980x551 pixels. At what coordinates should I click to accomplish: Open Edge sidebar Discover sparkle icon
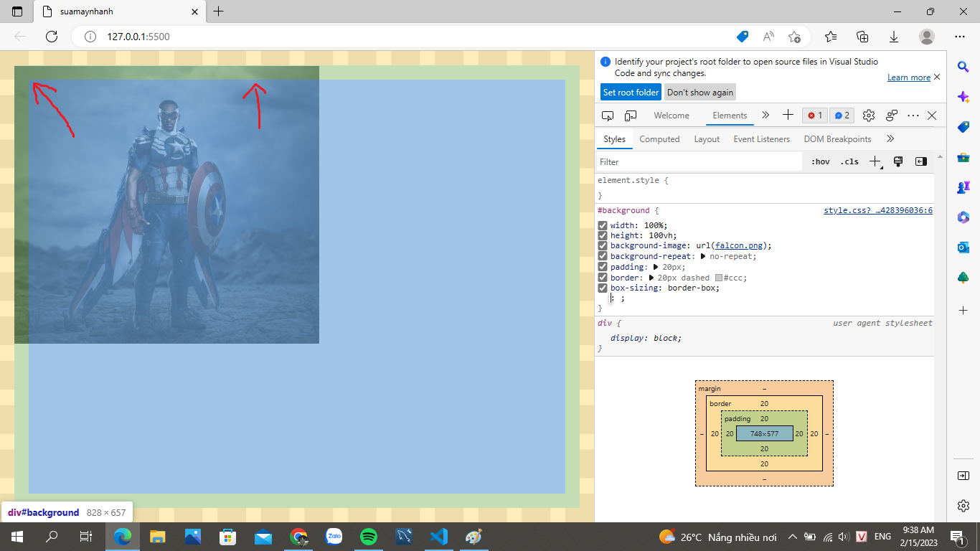[x=963, y=96]
